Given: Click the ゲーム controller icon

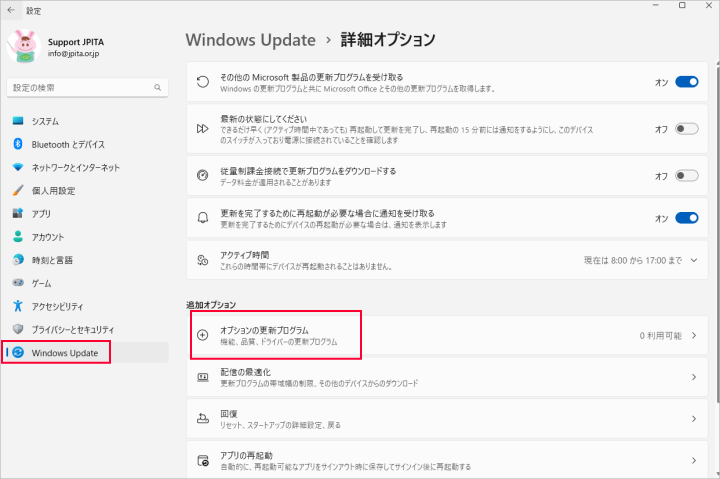Looking at the screenshot, I should tap(18, 282).
